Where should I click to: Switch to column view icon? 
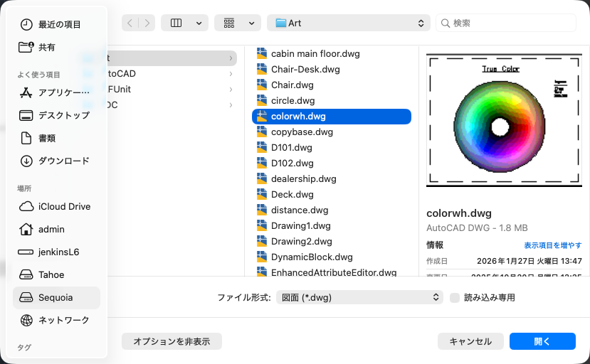pos(176,23)
